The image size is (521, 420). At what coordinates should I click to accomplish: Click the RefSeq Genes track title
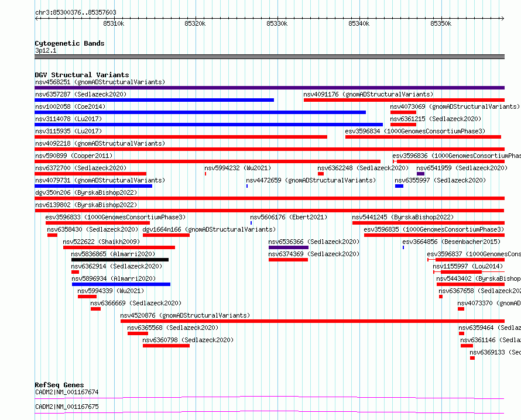pos(59,385)
